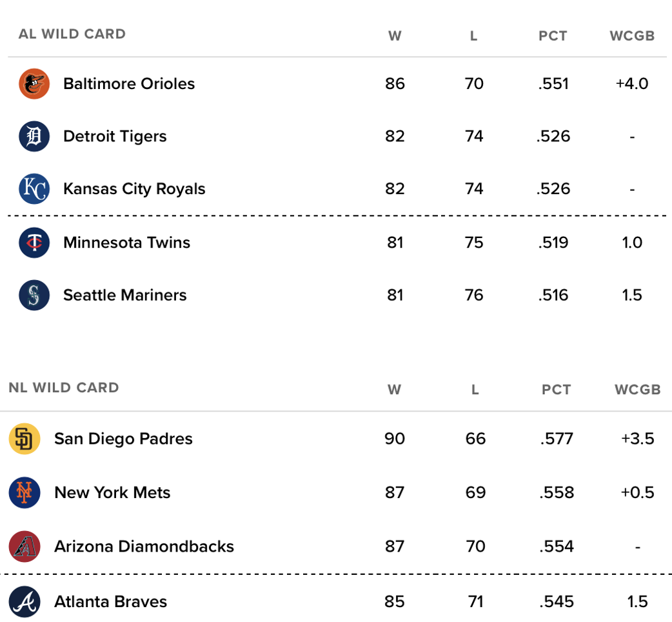
Task: Click the Seattle Mariners team logo
Action: pyautogui.click(x=34, y=296)
